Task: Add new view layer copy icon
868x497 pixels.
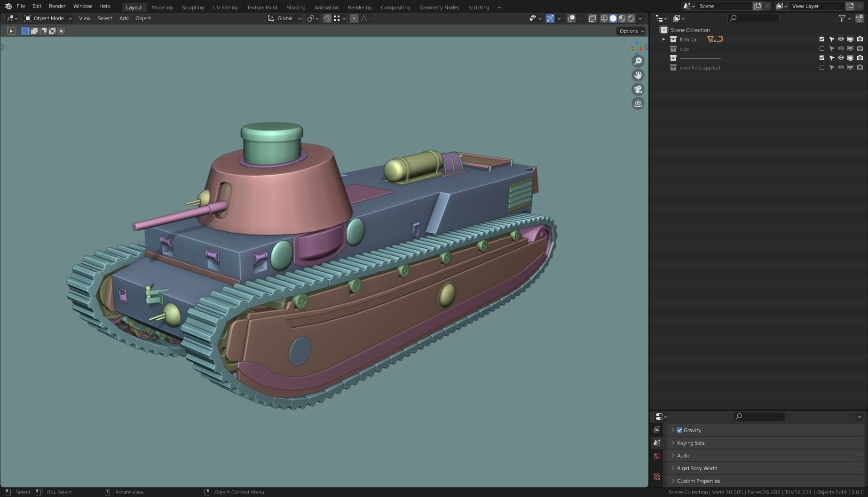Action: [x=850, y=6]
